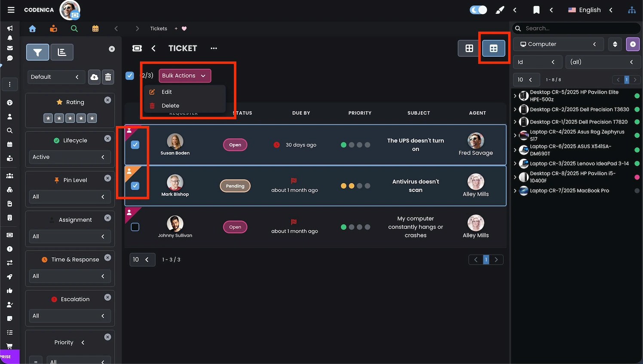Toggle the dark mode switch
This screenshot has width=643, height=364.
tap(478, 10)
